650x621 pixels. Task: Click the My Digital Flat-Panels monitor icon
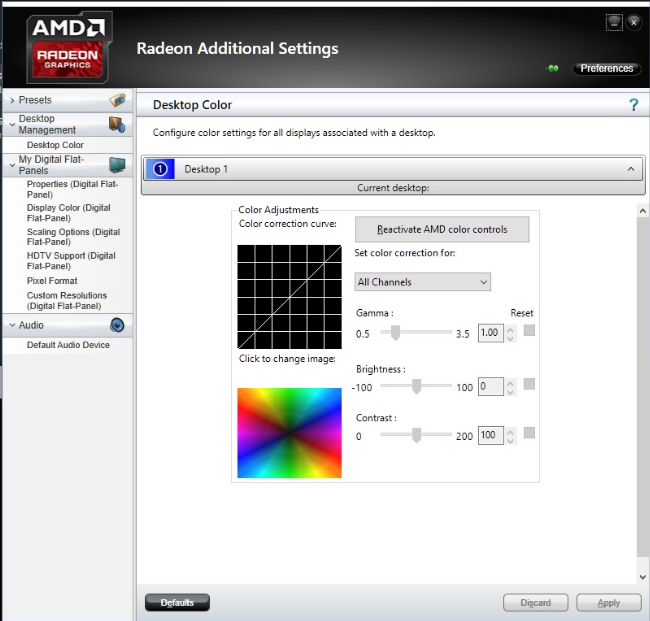(x=117, y=165)
